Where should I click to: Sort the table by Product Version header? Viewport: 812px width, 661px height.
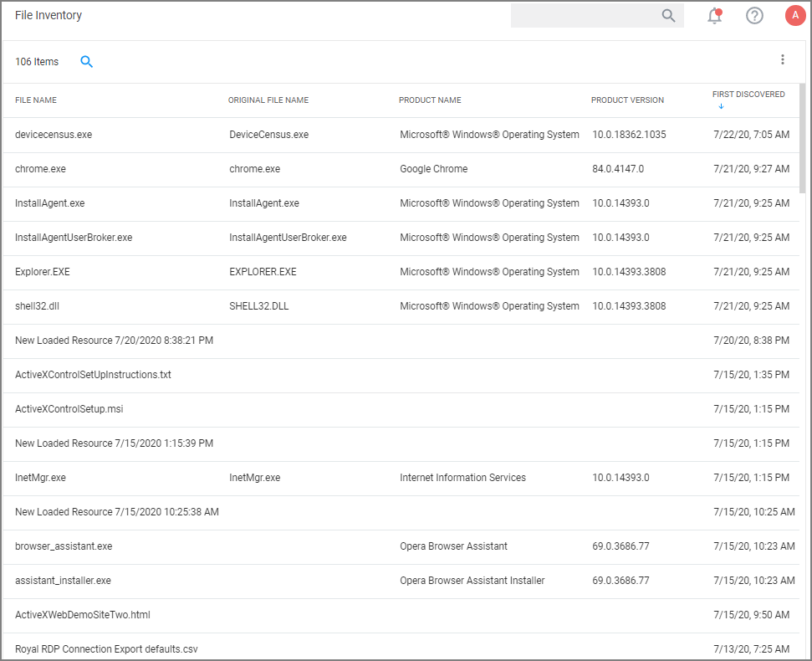click(x=627, y=100)
